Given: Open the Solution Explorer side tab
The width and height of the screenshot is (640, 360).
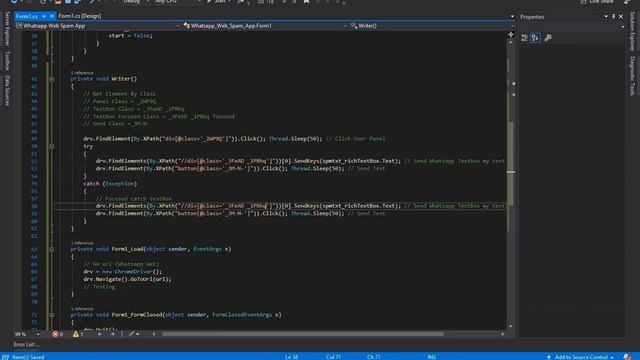Looking at the screenshot, I should (632, 31).
